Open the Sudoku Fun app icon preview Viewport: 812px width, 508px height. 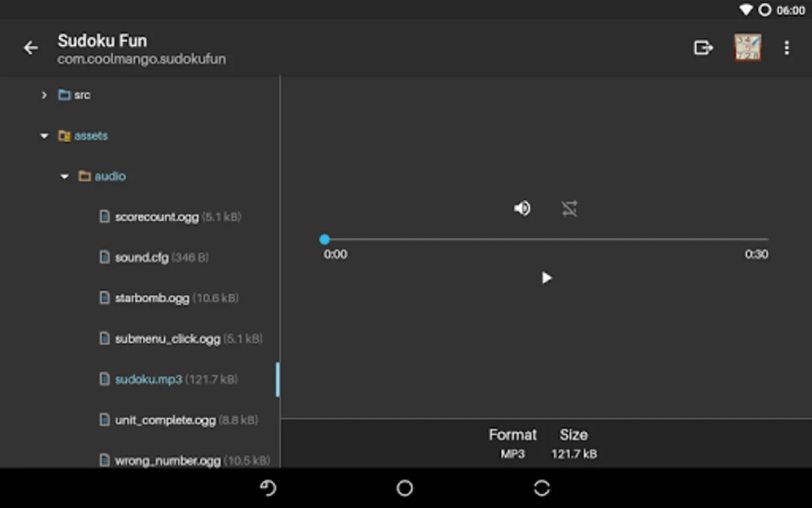click(x=748, y=47)
